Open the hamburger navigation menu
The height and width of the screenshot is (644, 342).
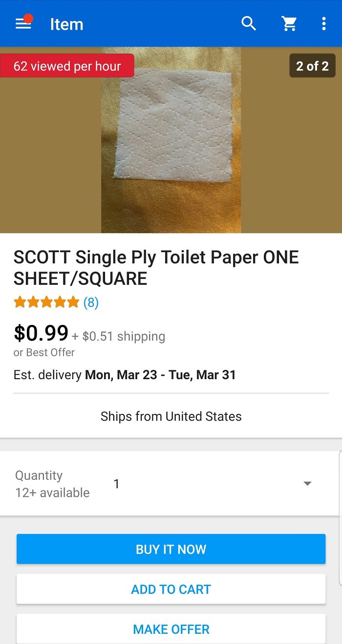pyautogui.click(x=23, y=23)
